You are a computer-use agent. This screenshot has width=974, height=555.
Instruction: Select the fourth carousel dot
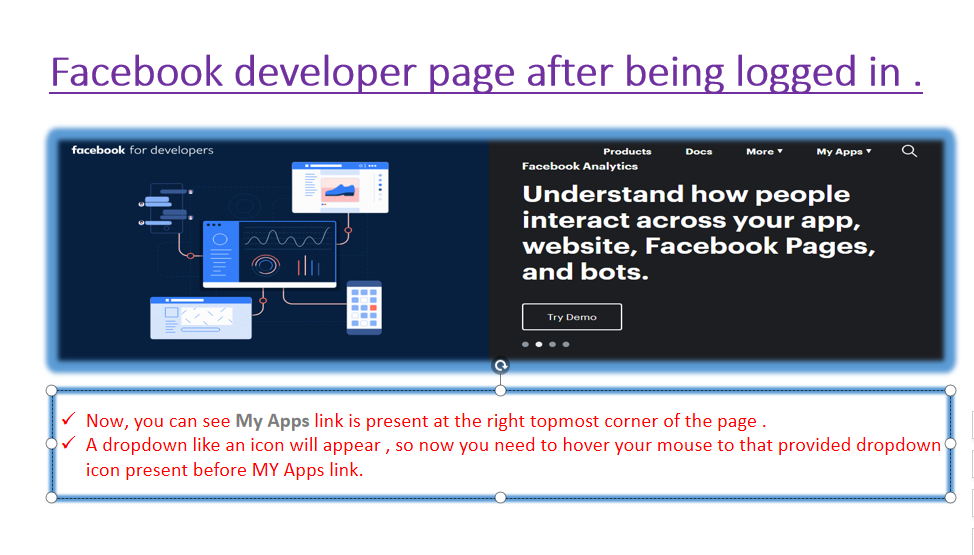tap(566, 344)
